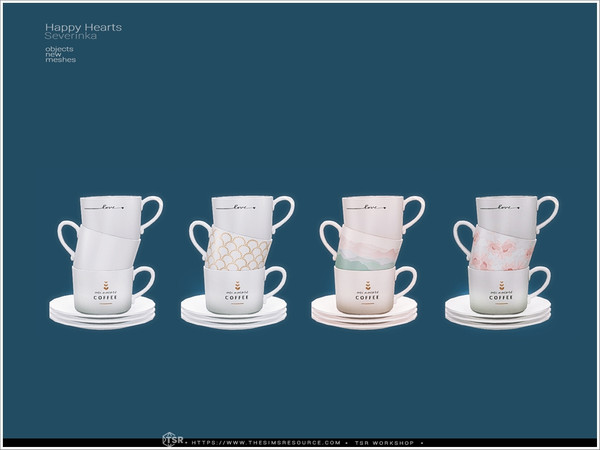Click the 'objects' label text
Image resolution: width=600 pixels, height=450 pixels.
coord(59,49)
